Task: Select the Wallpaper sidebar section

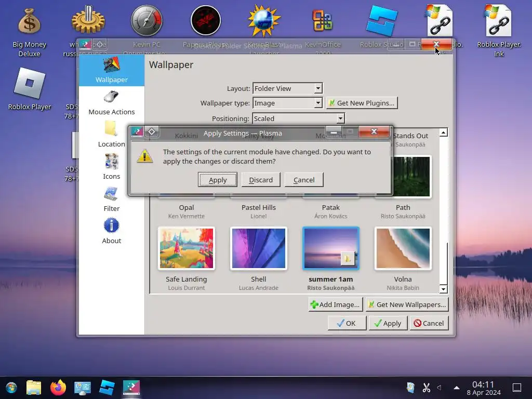Action: tap(112, 70)
